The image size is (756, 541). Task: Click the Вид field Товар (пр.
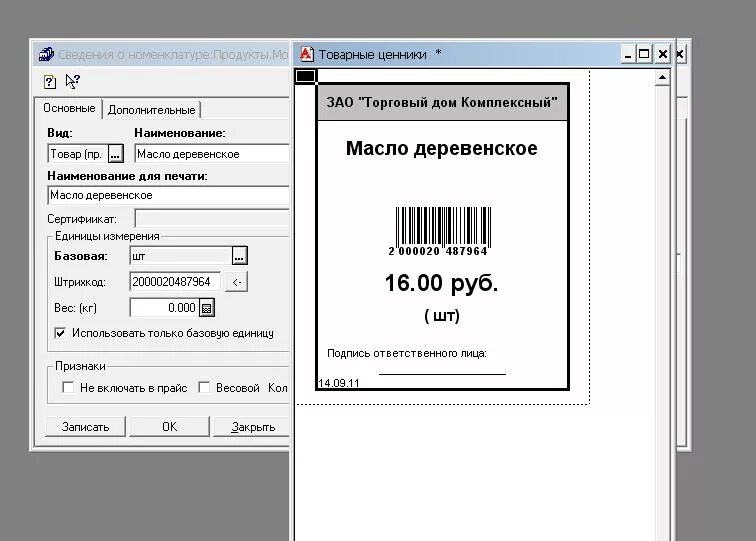click(78, 154)
